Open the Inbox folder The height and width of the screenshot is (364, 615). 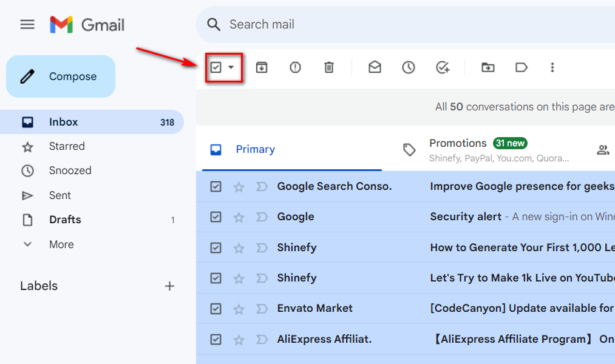point(92,122)
